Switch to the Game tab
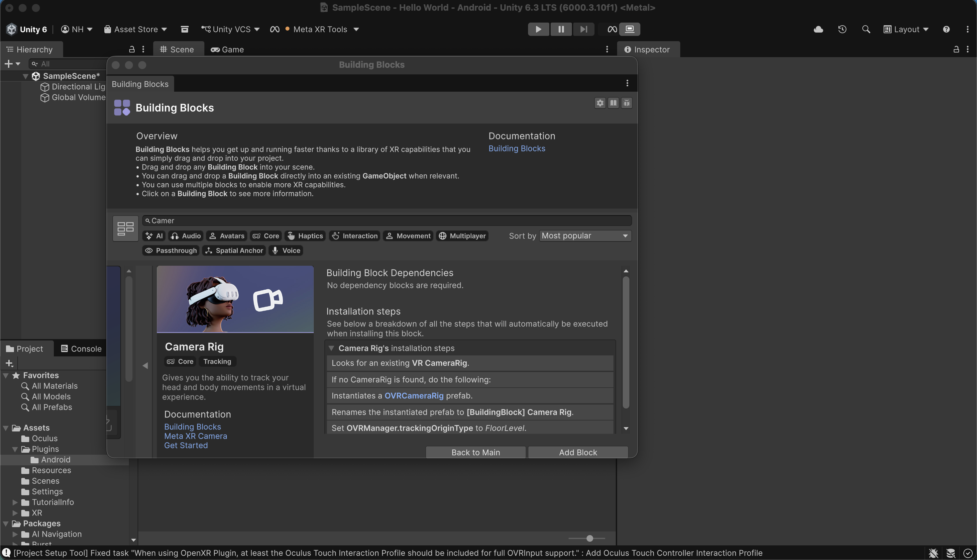 tap(227, 49)
